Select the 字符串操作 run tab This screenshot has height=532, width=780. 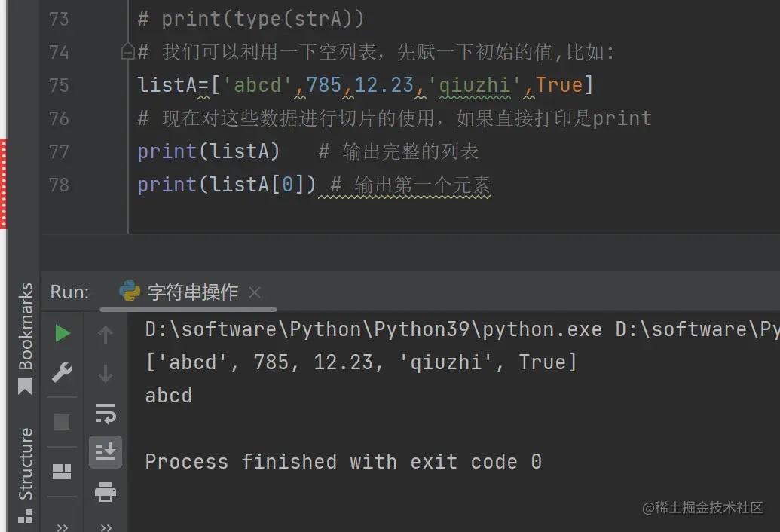(191, 292)
